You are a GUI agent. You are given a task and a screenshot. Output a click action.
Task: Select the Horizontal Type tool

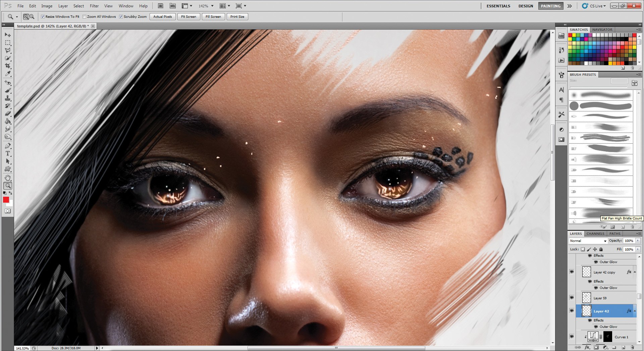[x=8, y=153]
